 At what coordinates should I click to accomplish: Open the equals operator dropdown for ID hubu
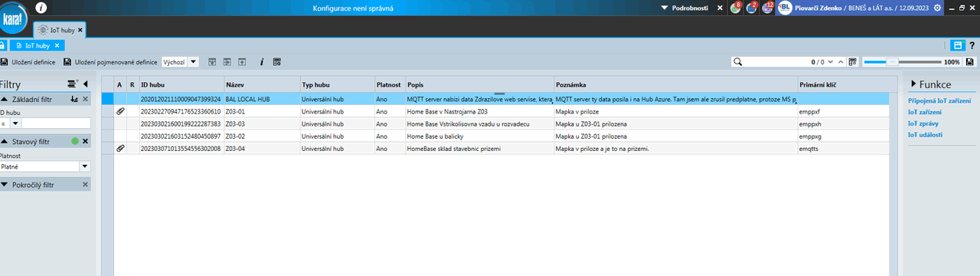point(15,123)
